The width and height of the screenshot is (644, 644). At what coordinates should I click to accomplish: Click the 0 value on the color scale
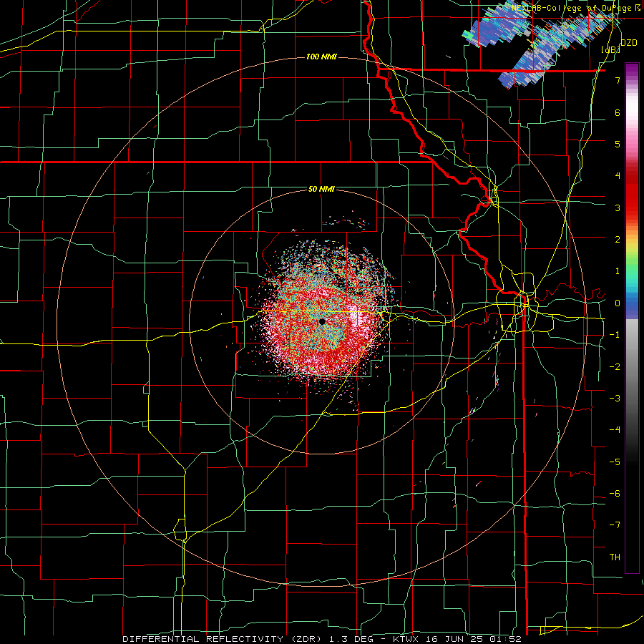(618, 303)
